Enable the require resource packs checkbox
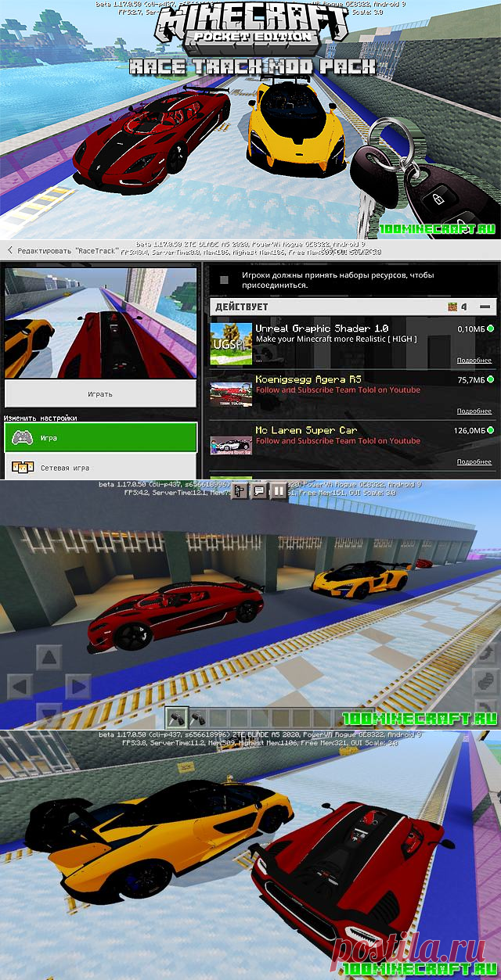Image resolution: width=501 pixels, height=980 pixels. pos(225,280)
